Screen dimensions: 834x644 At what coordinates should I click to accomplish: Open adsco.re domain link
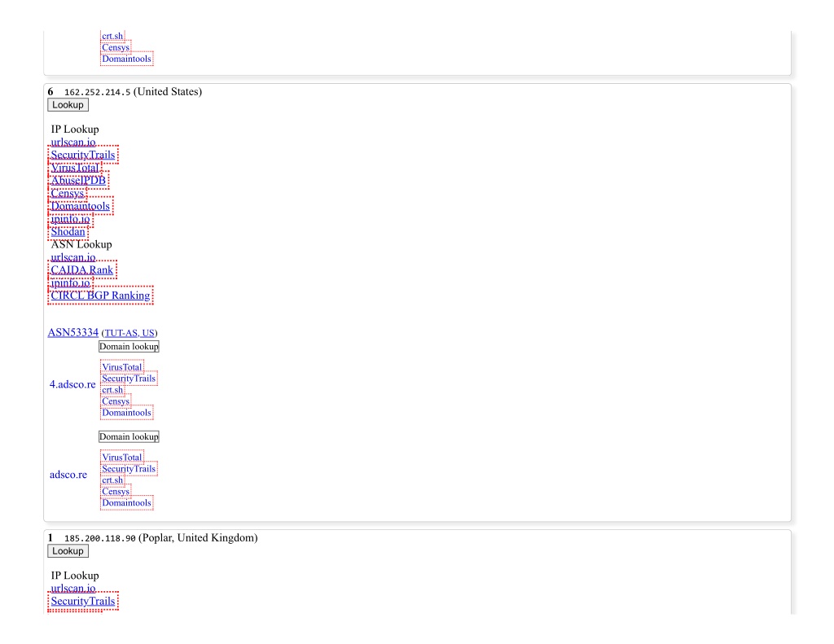click(x=68, y=475)
